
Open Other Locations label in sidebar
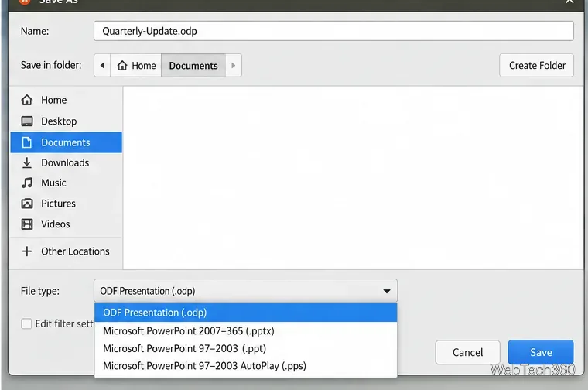tap(75, 251)
